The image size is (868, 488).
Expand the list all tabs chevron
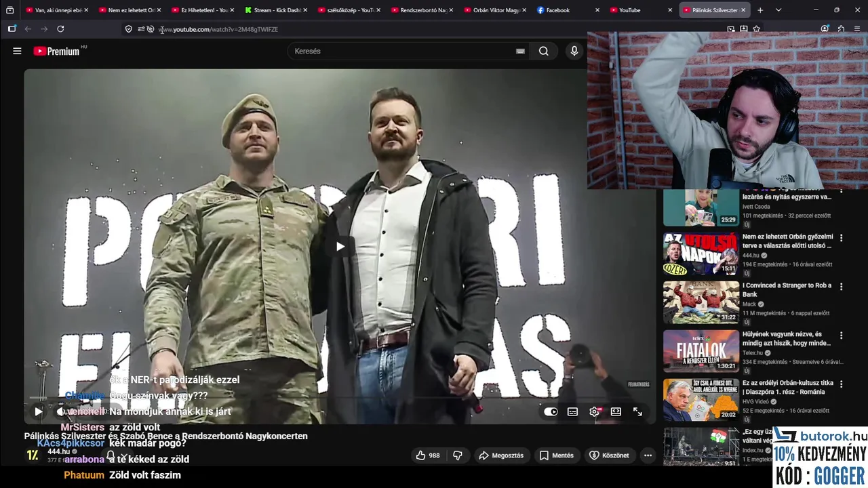pyautogui.click(x=778, y=10)
